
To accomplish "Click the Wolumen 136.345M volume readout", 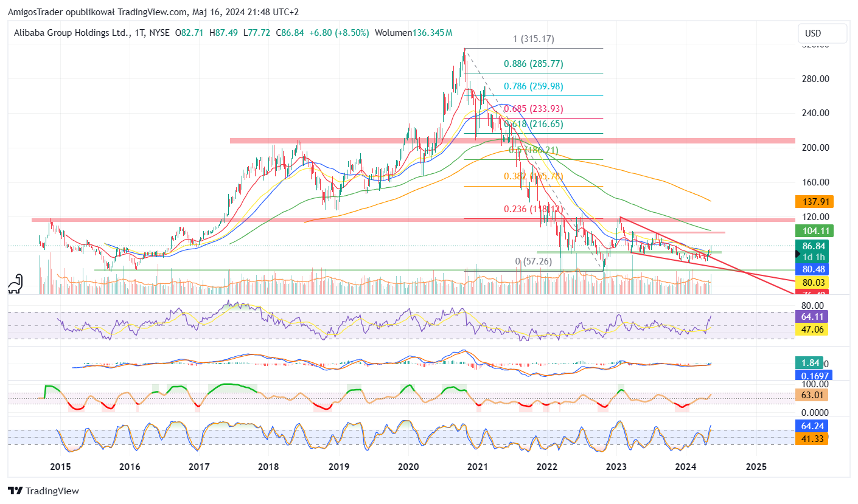I will (x=414, y=32).
